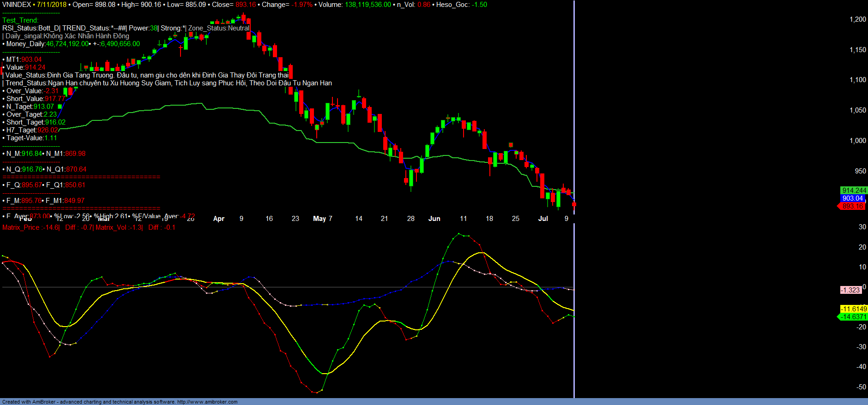Select the green -14.6371 indicator value label
The width and height of the screenshot is (868, 405).
[x=853, y=317]
